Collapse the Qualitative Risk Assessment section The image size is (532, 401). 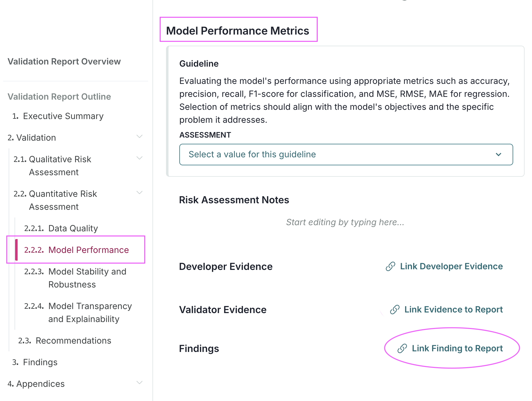click(139, 158)
